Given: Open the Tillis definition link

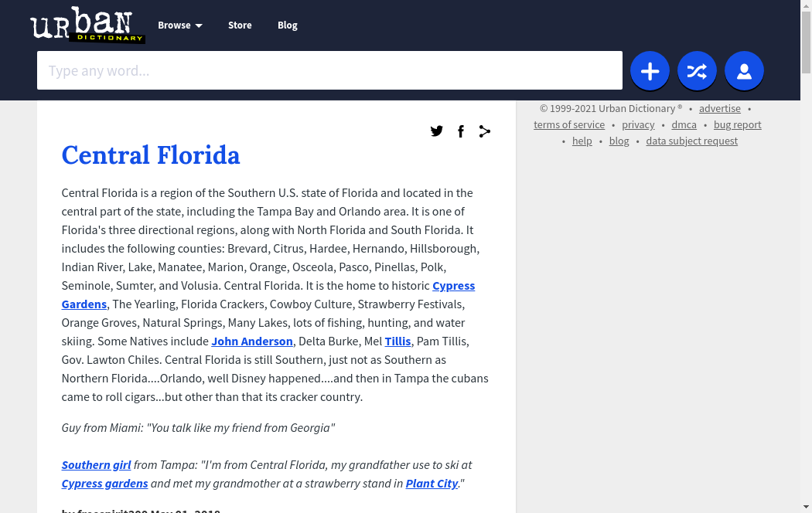Looking at the screenshot, I should point(397,341).
